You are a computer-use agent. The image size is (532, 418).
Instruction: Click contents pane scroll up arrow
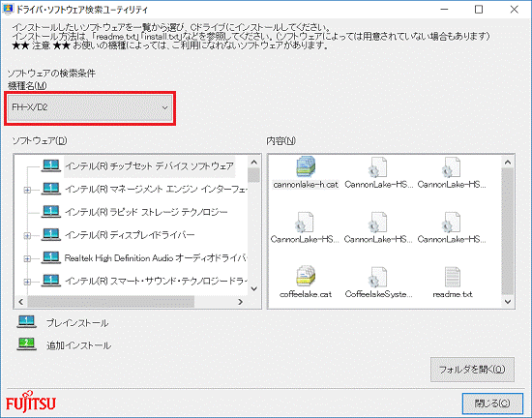point(508,163)
